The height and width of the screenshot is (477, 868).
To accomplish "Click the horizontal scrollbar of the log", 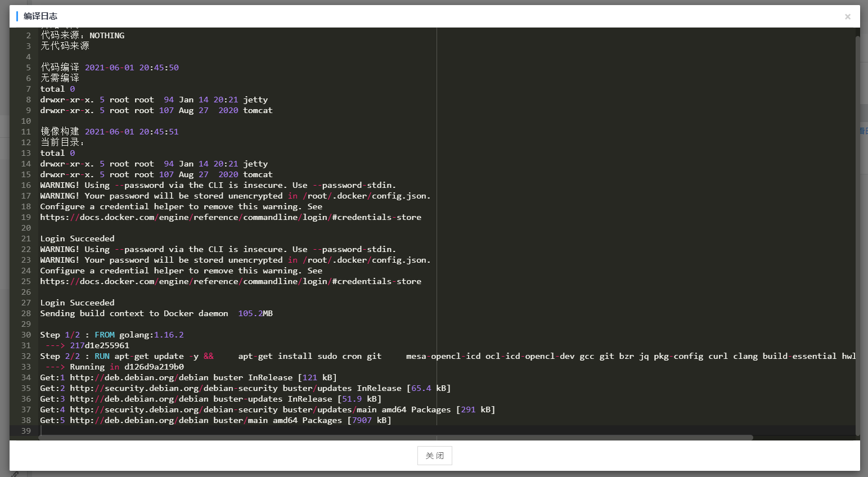I will click(396, 438).
